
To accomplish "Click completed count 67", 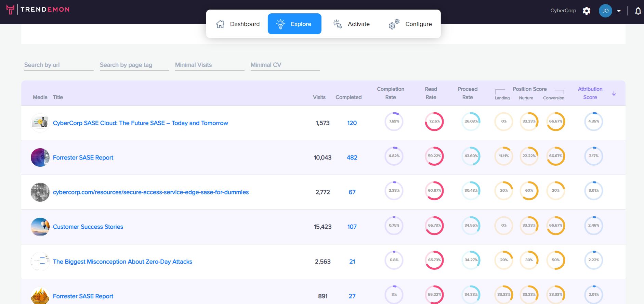I will (352, 192).
